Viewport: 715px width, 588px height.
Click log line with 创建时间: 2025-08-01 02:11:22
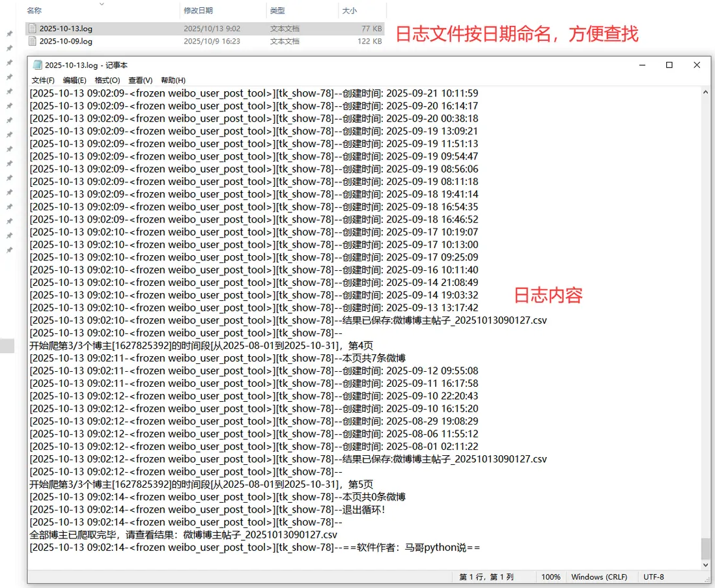254,447
